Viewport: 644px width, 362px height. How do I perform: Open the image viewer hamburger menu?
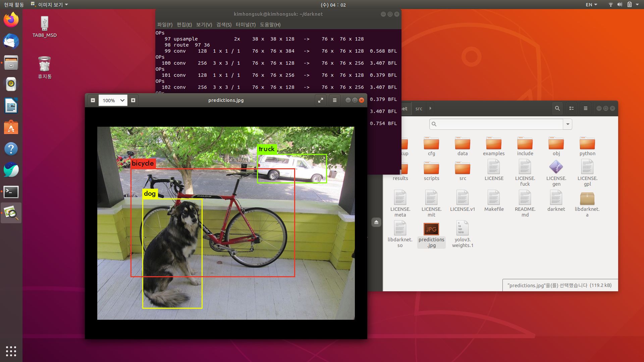[334, 100]
